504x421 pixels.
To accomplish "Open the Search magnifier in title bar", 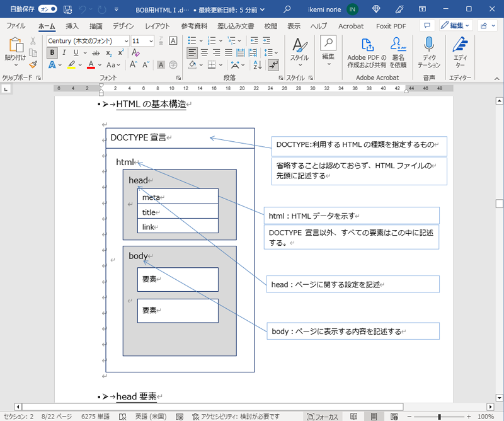I will [287, 9].
